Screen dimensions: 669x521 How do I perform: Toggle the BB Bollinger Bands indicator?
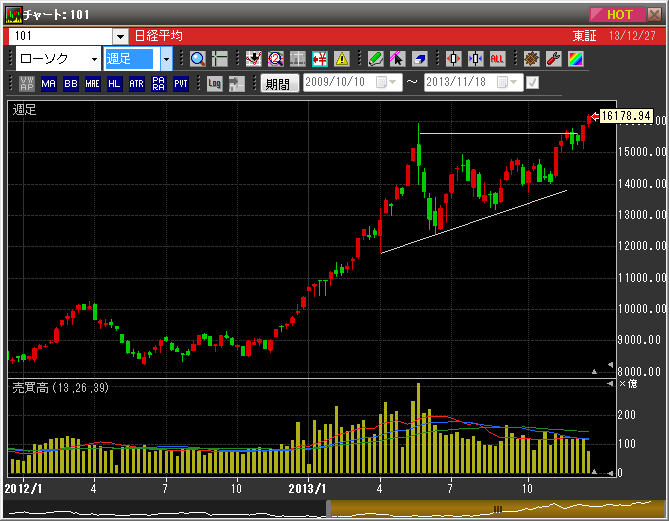pos(71,84)
